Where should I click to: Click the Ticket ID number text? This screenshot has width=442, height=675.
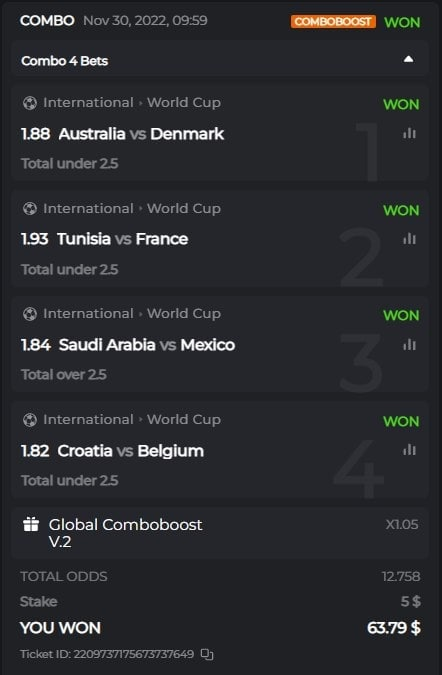coord(133,654)
